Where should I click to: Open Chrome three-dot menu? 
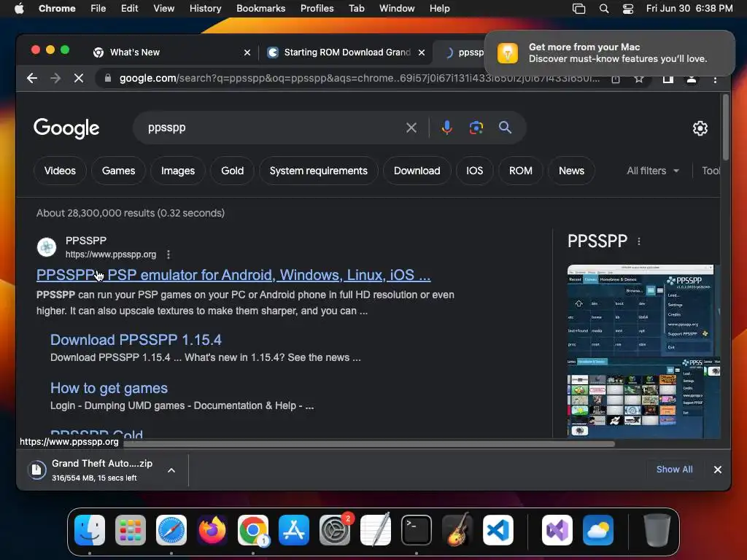715,79
